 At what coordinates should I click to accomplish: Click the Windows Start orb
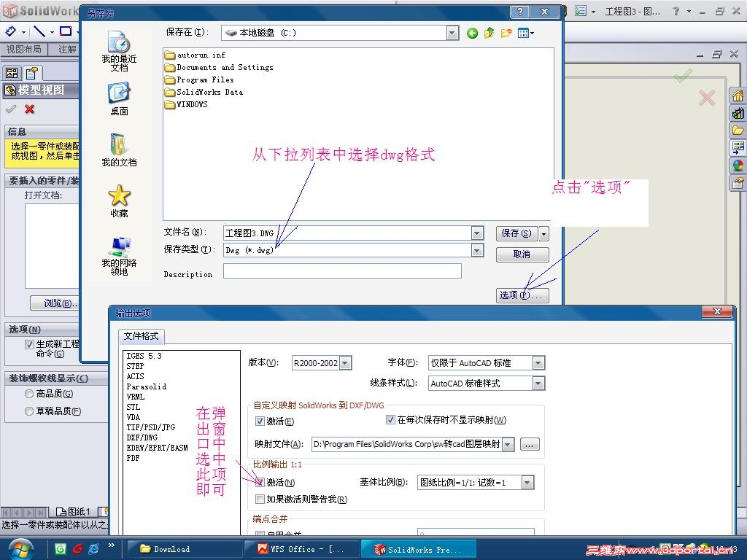20,549
